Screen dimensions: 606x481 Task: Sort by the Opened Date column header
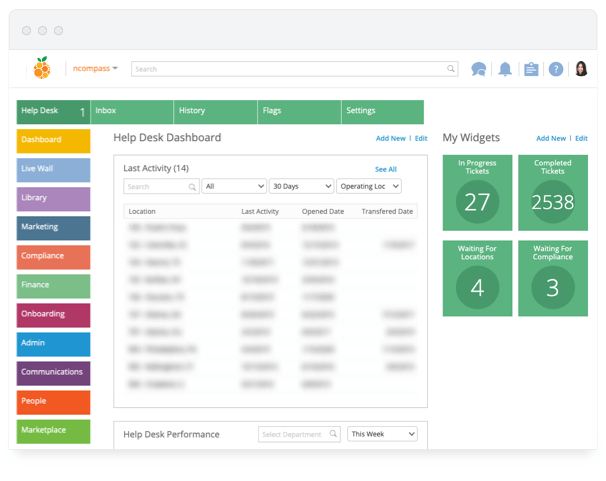click(323, 211)
